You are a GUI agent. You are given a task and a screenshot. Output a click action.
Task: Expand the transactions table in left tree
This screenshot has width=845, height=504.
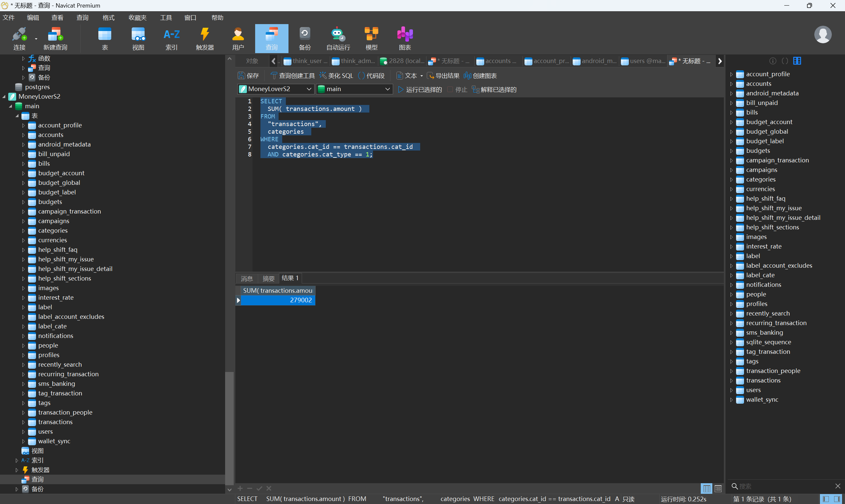[23, 422]
